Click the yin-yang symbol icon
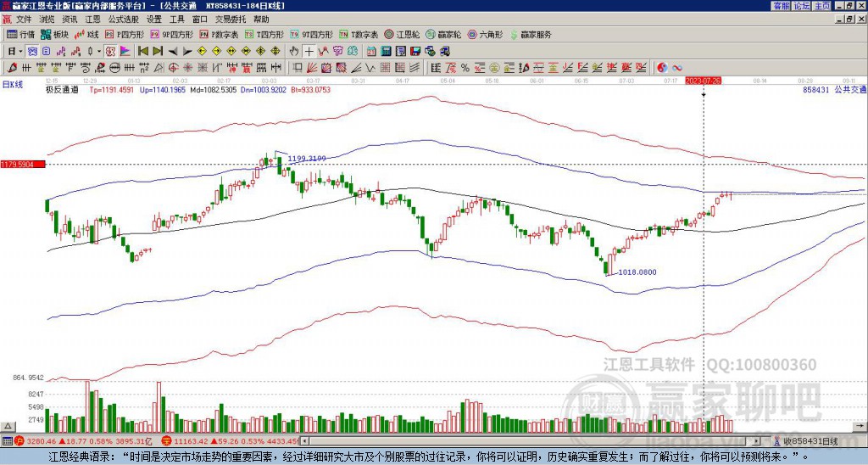 click(662, 68)
